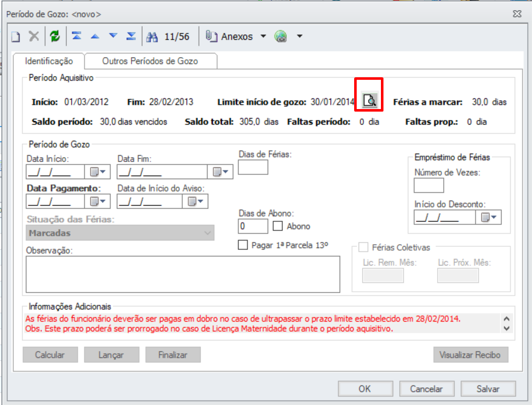The height and width of the screenshot is (405, 532).
Task: Close the Período de Gozo window
Action: (x=517, y=14)
